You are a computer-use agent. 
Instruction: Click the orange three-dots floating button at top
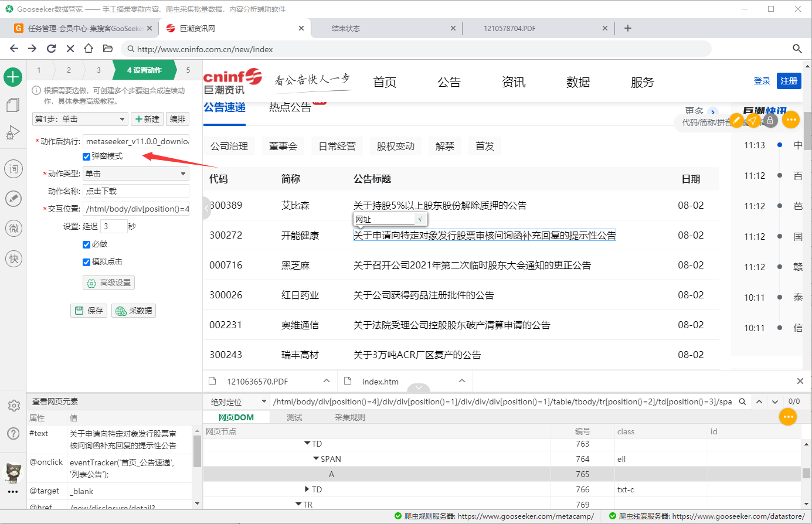[791, 120]
